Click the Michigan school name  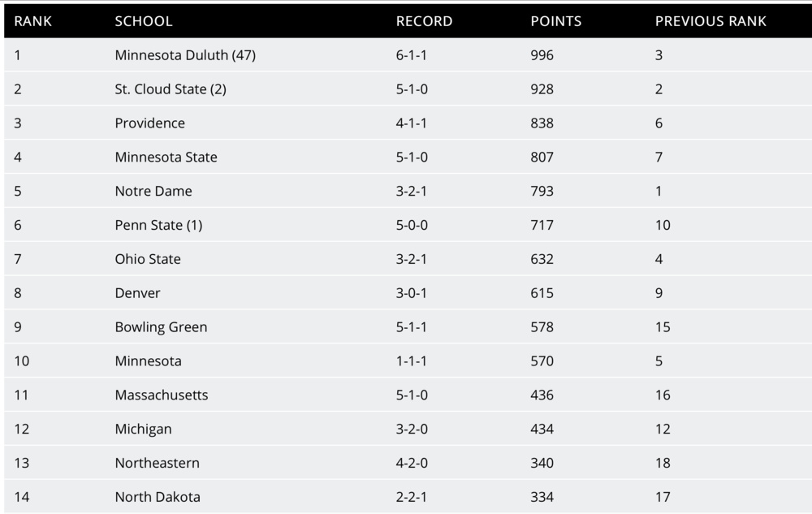[x=143, y=429]
